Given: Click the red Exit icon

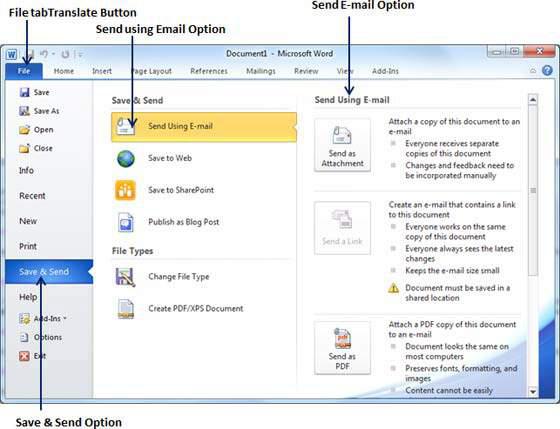Looking at the screenshot, I should pyautogui.click(x=24, y=356).
